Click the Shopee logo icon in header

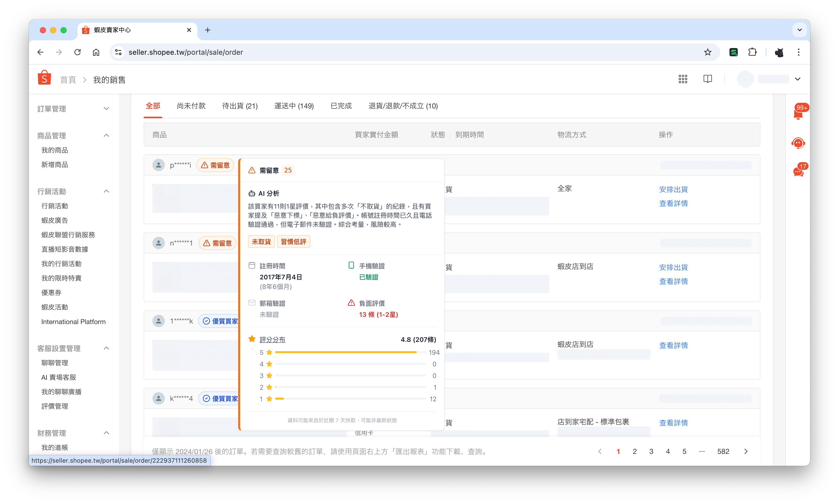click(44, 78)
